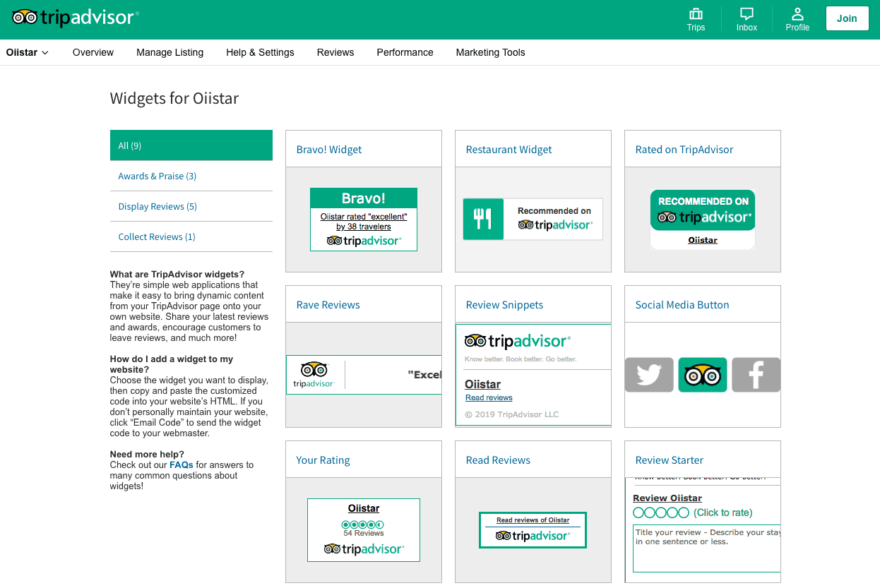Open the Marketing Tools menu
Screen dimensions: 880x588
pyautogui.click(x=490, y=52)
